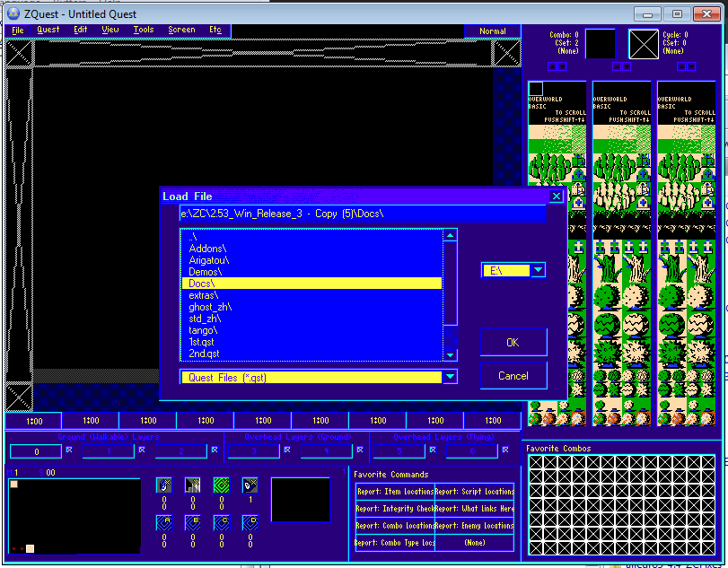
Task: Click Cancel in the Load File dialog
Action: click(x=513, y=376)
